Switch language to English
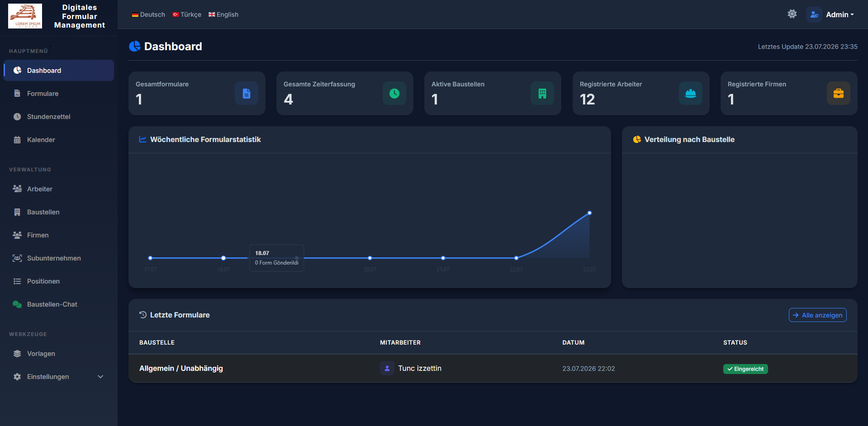868x426 pixels. click(223, 14)
